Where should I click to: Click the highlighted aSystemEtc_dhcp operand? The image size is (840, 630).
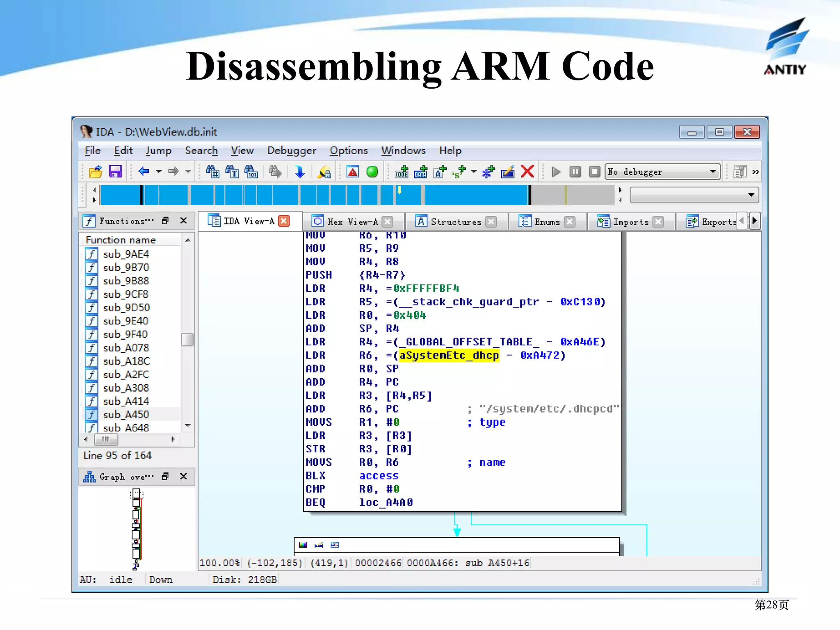(x=449, y=355)
